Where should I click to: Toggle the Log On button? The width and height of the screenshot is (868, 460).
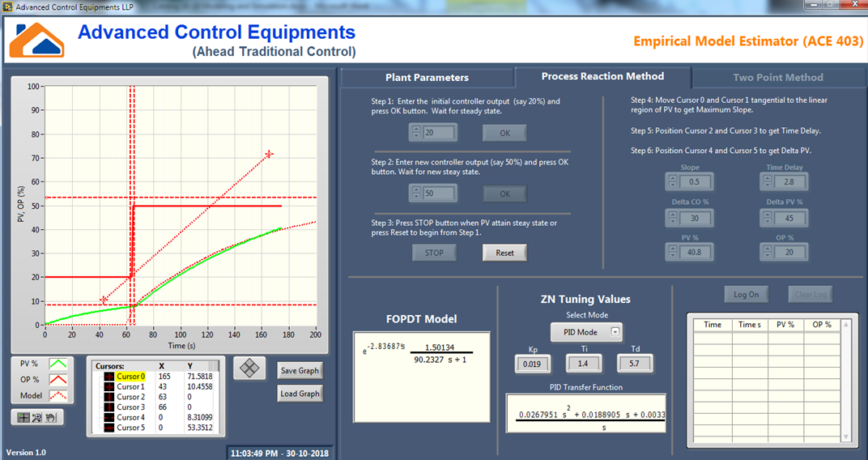(747, 295)
